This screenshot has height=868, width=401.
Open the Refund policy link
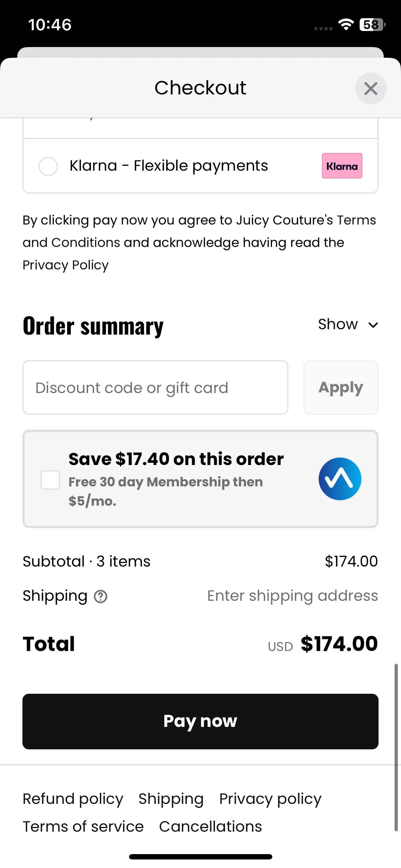point(73,799)
